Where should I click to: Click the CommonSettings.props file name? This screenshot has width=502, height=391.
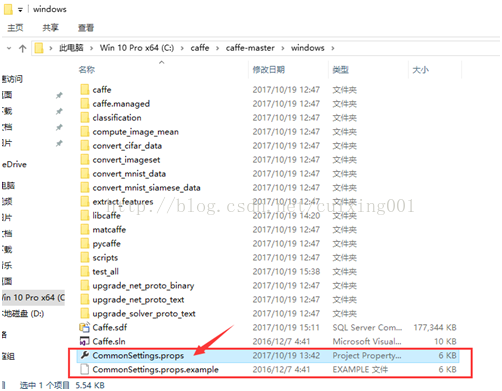click(x=138, y=355)
